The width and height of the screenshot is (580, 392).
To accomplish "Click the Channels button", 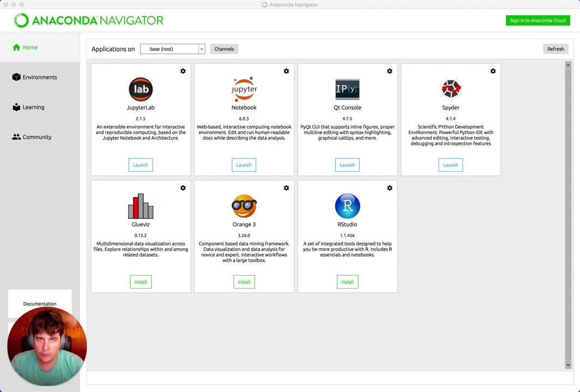I will (224, 49).
